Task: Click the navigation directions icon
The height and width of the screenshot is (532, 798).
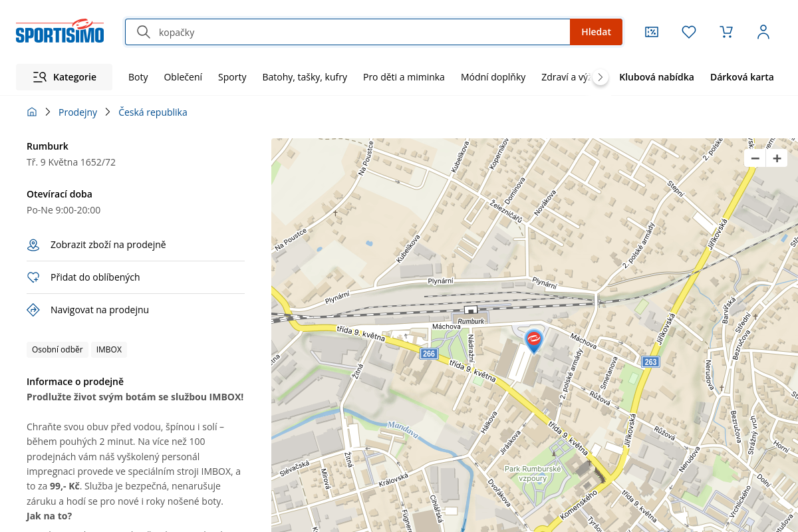Action: (x=33, y=309)
